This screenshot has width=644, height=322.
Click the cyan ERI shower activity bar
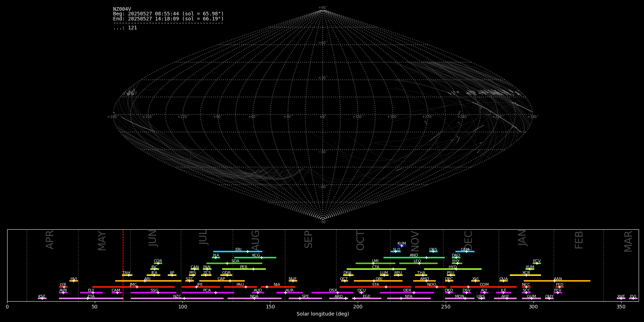(238, 252)
